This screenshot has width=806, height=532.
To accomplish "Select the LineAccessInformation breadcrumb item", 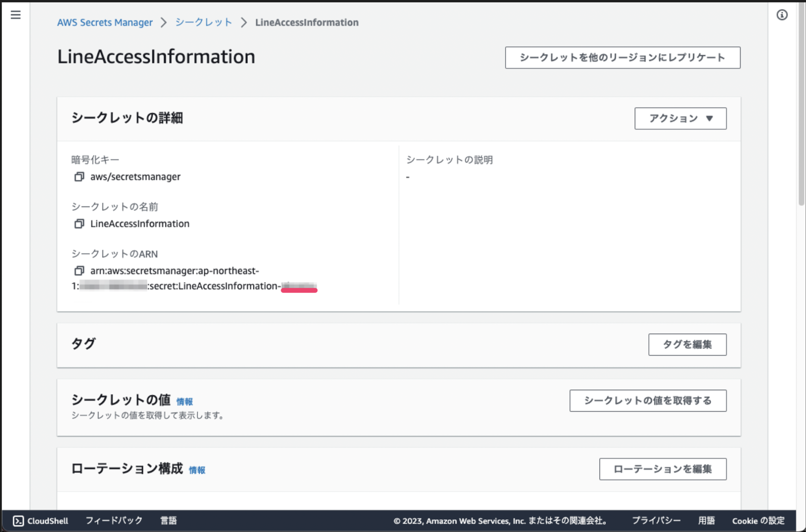I will tap(307, 22).
